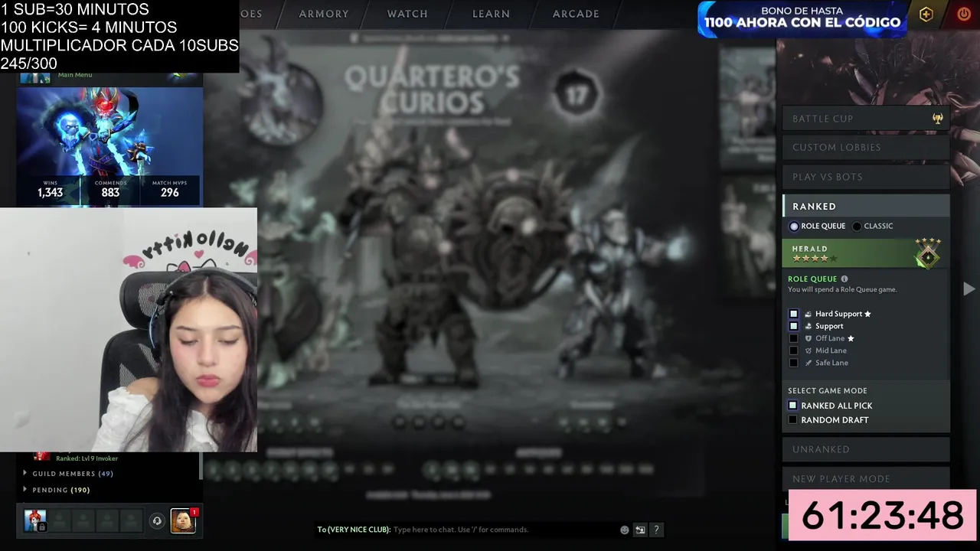Click the Match MVPs 296 stat
The height and width of the screenshot is (551, 980).
169,190
